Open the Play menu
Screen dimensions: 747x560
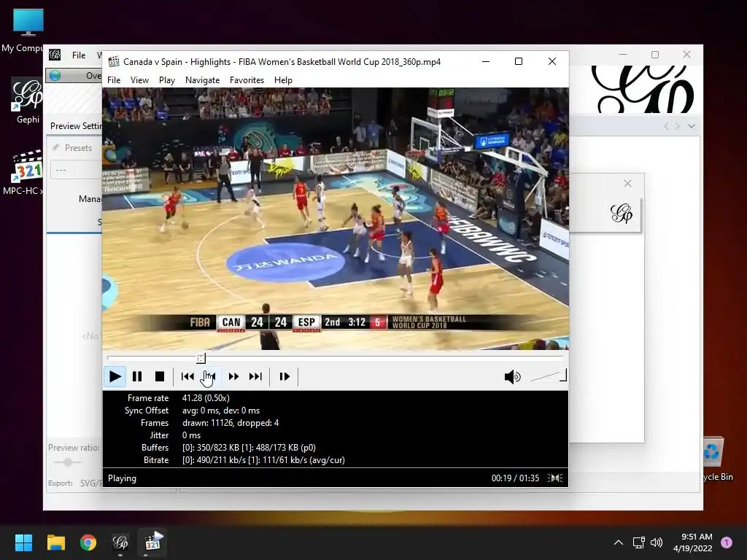click(x=167, y=80)
